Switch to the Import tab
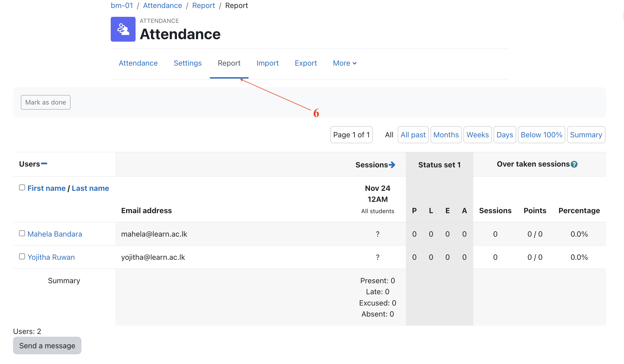The width and height of the screenshot is (624, 364). 267,63
